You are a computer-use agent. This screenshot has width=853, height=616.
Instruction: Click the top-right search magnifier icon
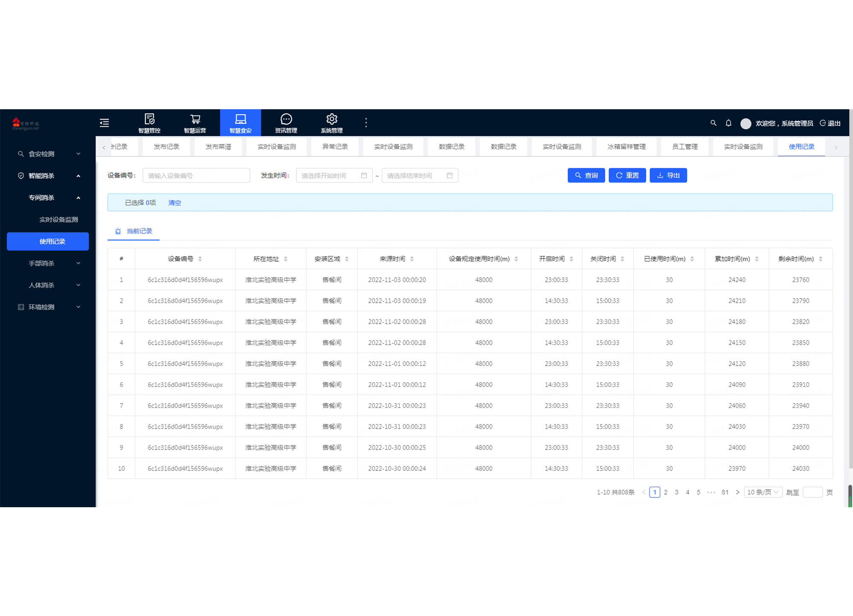[x=713, y=123]
